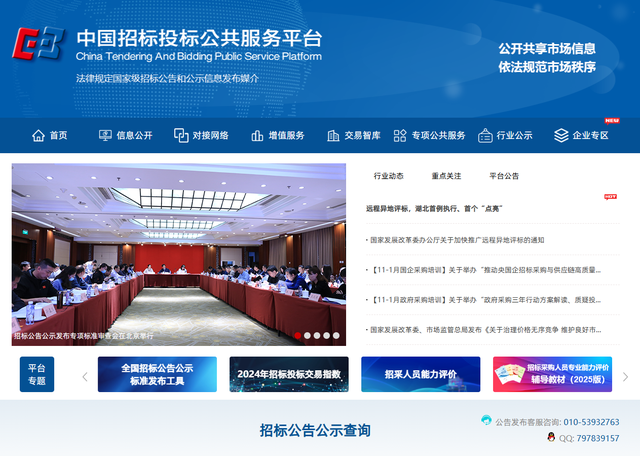Viewport: 640px width, 456px height.
Task: Click the 平台专题 label button
Action: (37, 374)
